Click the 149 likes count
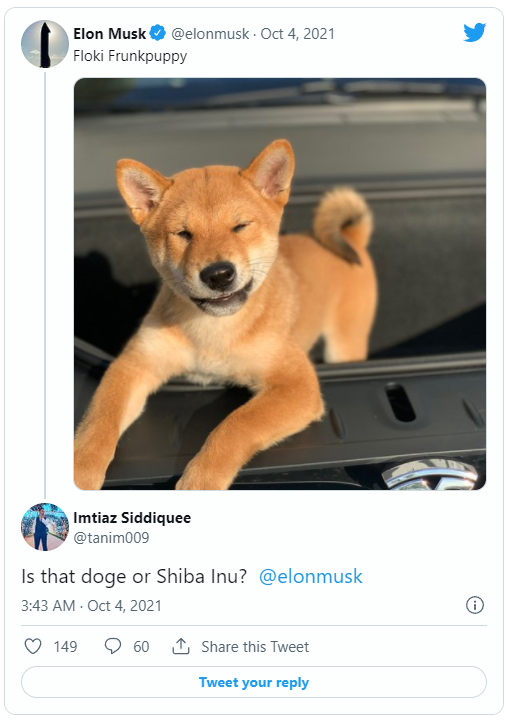 tap(65, 646)
